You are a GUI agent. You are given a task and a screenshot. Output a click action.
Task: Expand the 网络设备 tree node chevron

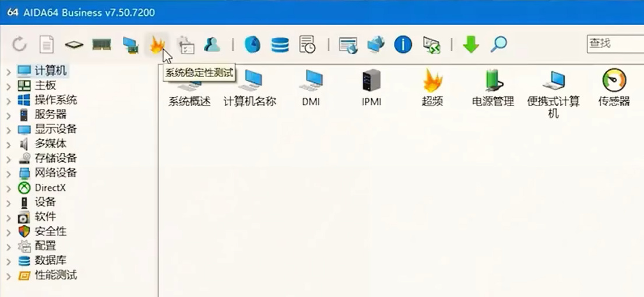9,174
